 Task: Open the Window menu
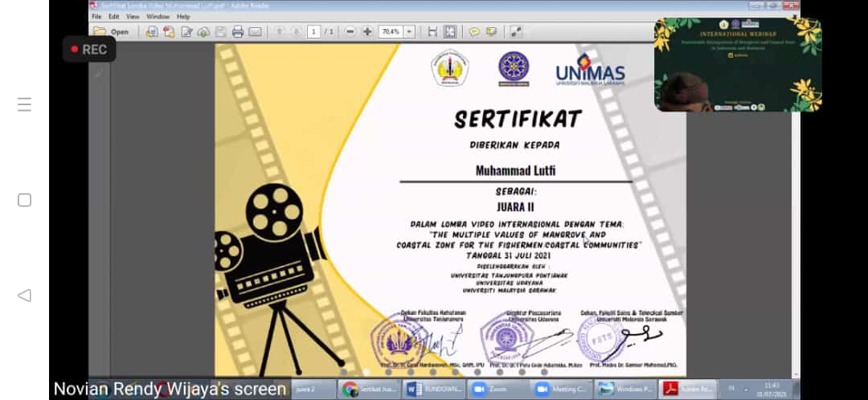[158, 16]
